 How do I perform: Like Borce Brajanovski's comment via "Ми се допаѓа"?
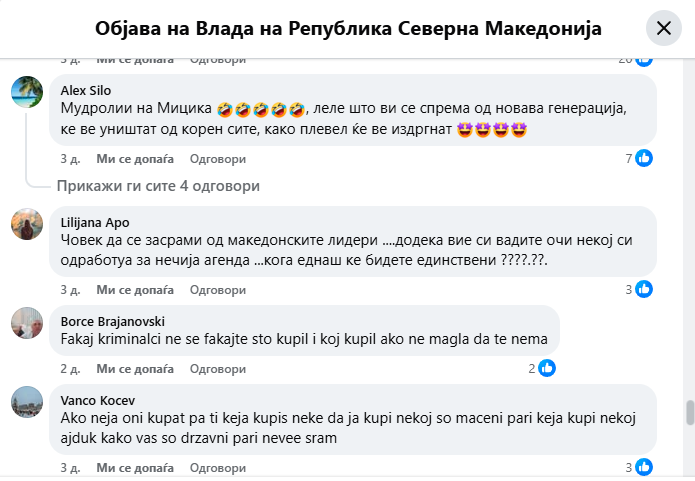tap(135, 368)
